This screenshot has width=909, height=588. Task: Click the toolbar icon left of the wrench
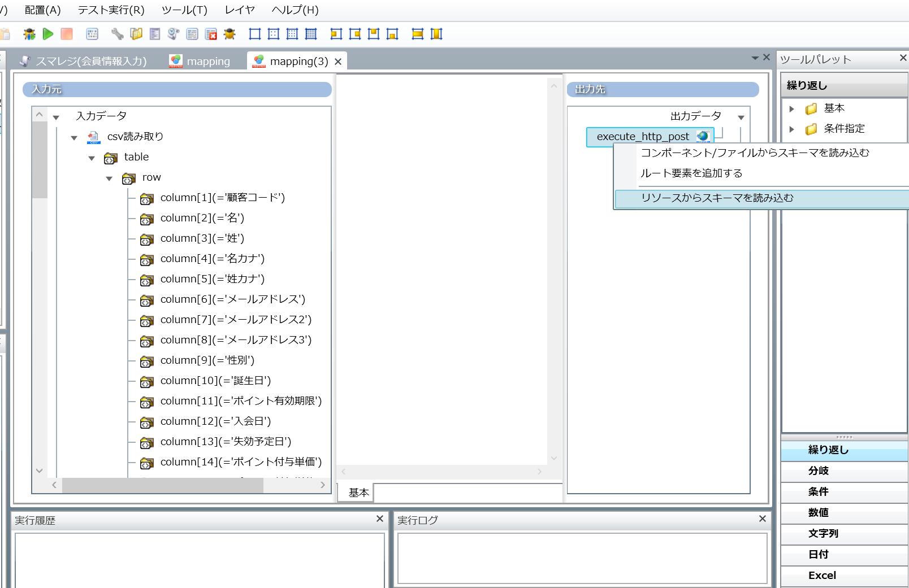92,34
